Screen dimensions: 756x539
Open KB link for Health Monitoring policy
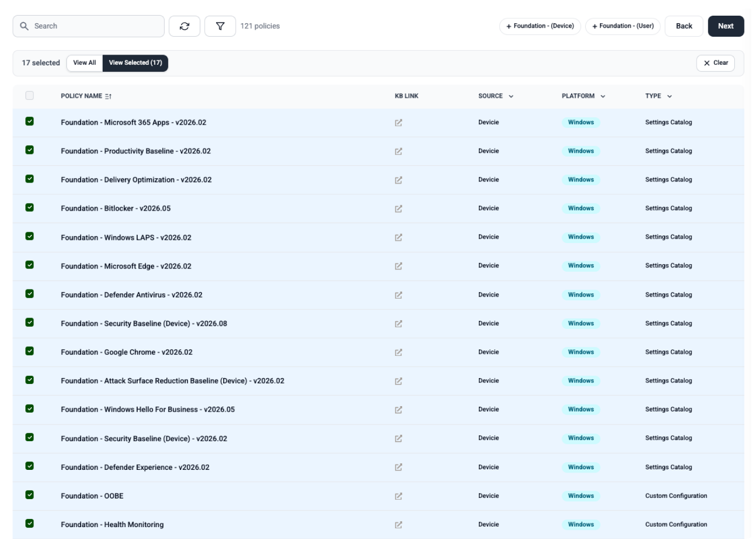(x=398, y=524)
